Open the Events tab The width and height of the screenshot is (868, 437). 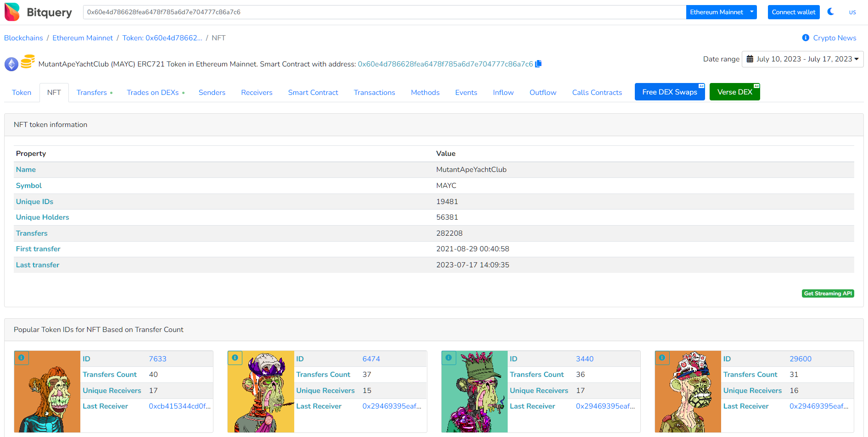click(x=466, y=92)
